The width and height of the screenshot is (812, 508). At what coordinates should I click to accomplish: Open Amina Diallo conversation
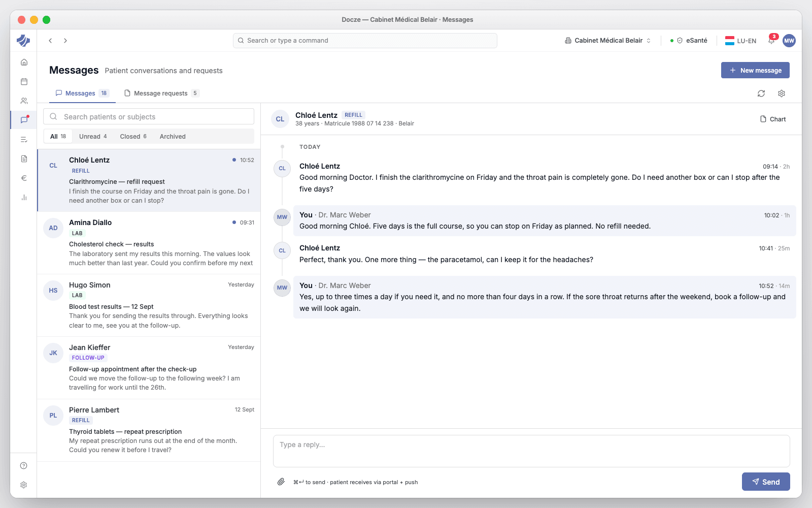[x=149, y=243]
